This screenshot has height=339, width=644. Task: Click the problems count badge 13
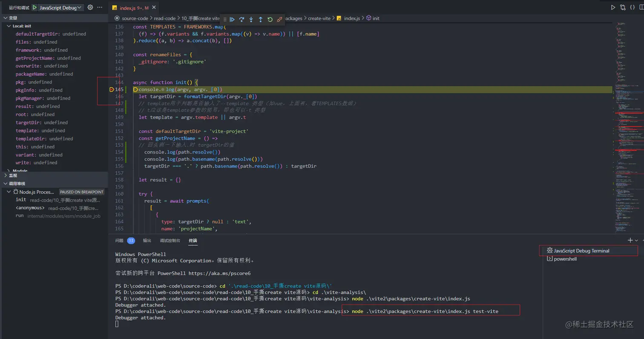131,241
